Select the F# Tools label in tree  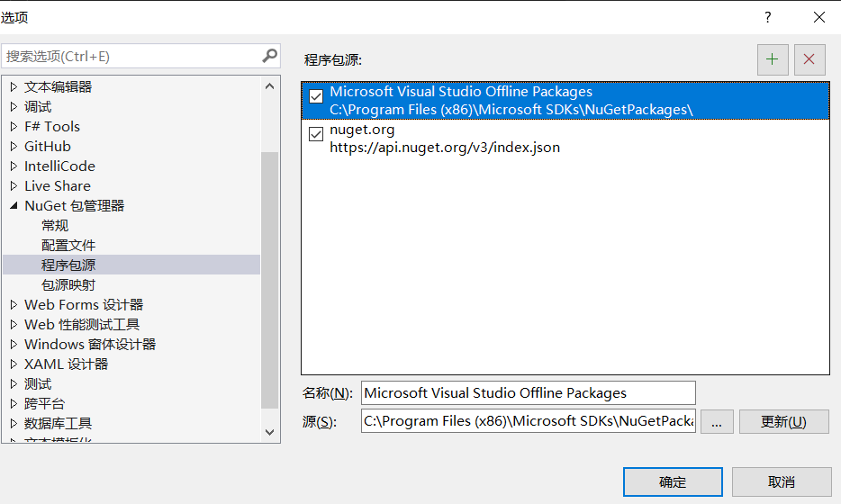[x=52, y=127]
